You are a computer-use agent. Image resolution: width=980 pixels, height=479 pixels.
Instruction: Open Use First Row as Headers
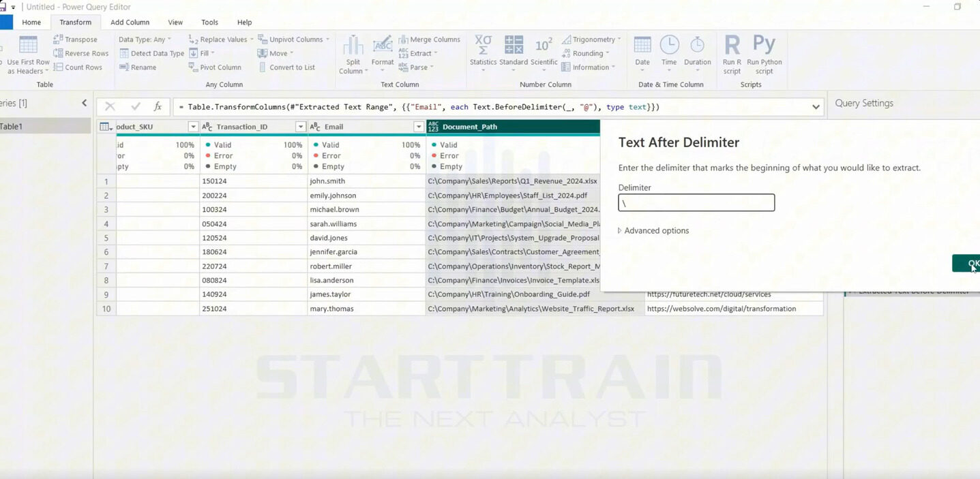coord(28,55)
